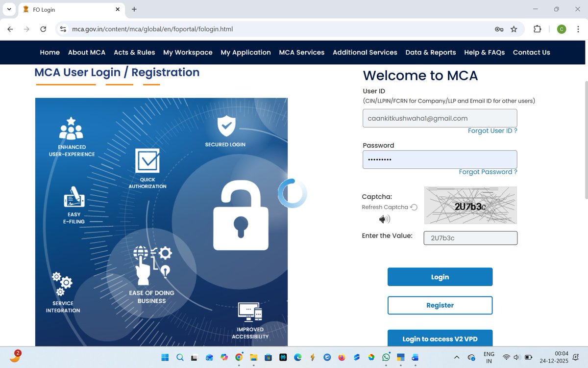The image size is (588, 368).
Task: Open Microsoft Word from the taskbar
Action: pyautogui.click(x=416, y=357)
